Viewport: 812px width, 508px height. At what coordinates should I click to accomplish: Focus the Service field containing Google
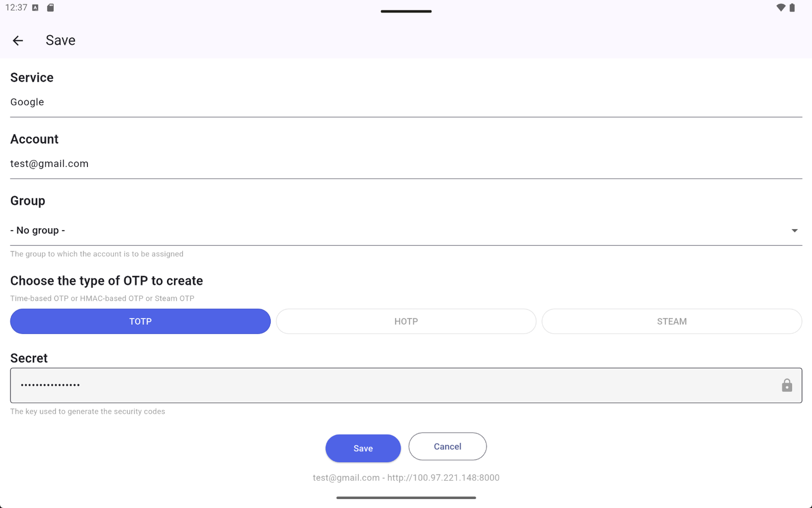pyautogui.click(x=406, y=102)
